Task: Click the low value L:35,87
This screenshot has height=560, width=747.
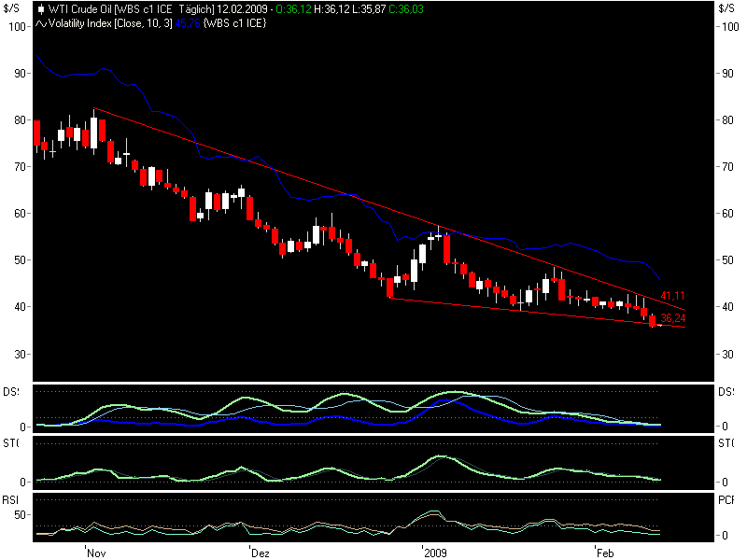Action: pyautogui.click(x=369, y=9)
